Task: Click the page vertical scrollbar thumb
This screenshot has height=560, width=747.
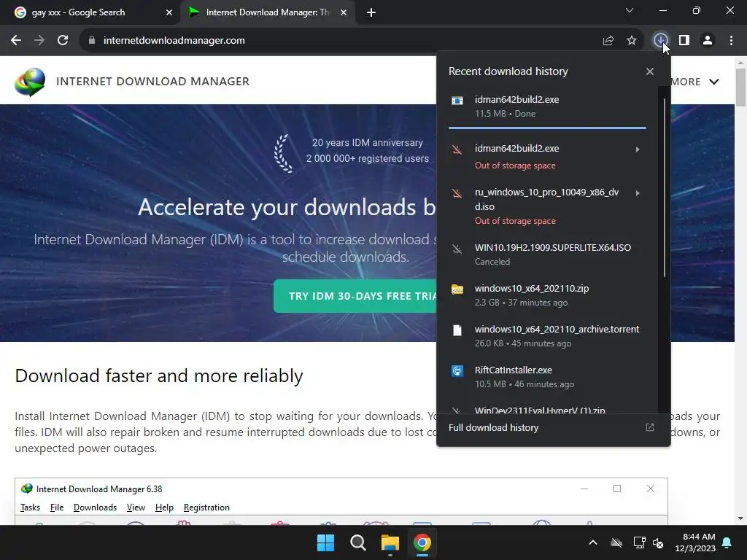Action: click(x=740, y=87)
